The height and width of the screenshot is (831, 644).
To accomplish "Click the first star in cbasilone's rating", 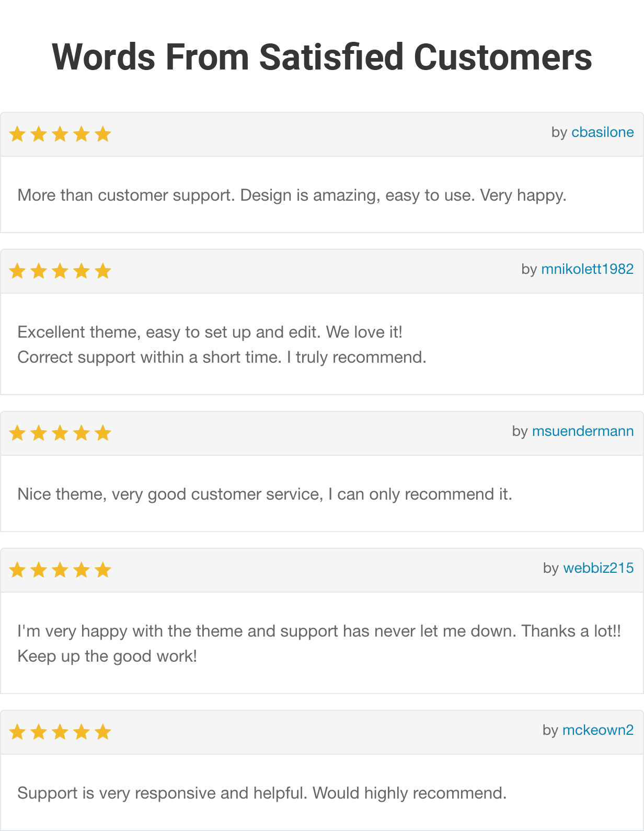I will click(17, 134).
